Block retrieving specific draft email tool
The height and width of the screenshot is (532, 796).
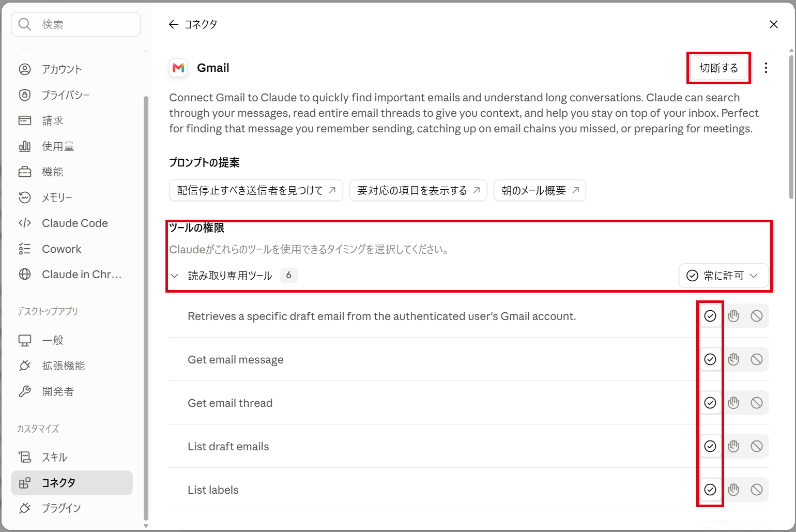tap(757, 316)
